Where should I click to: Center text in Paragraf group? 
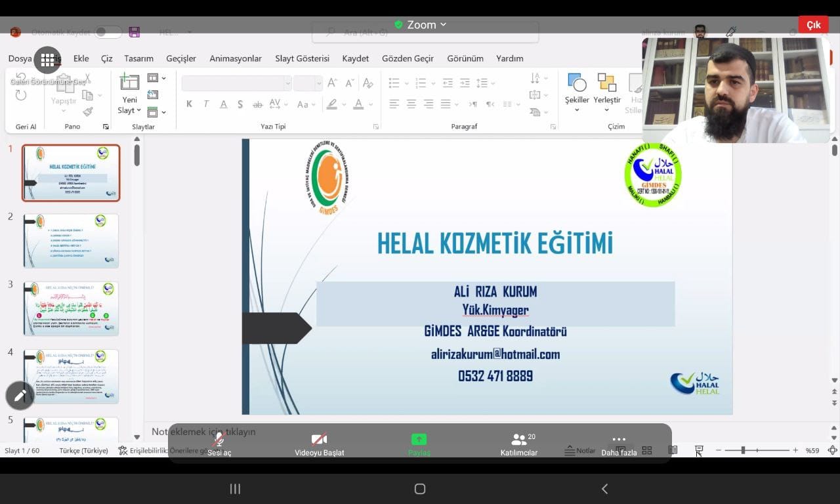[x=411, y=104]
